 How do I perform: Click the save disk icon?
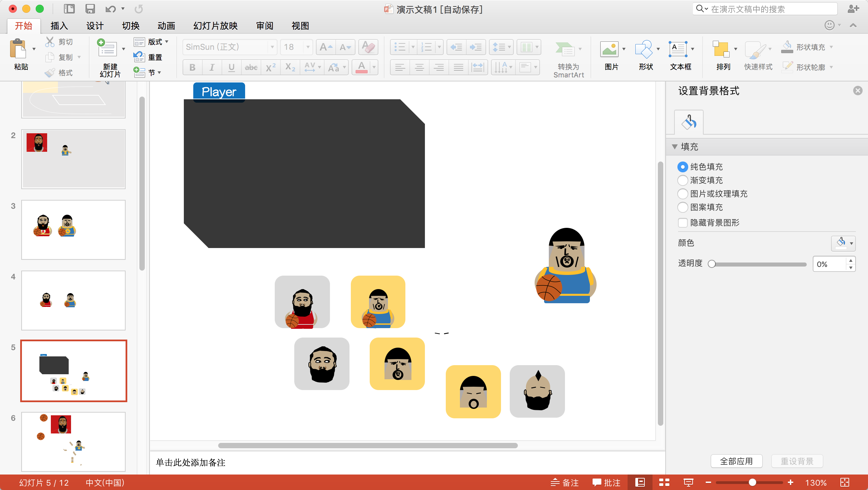tap(90, 9)
